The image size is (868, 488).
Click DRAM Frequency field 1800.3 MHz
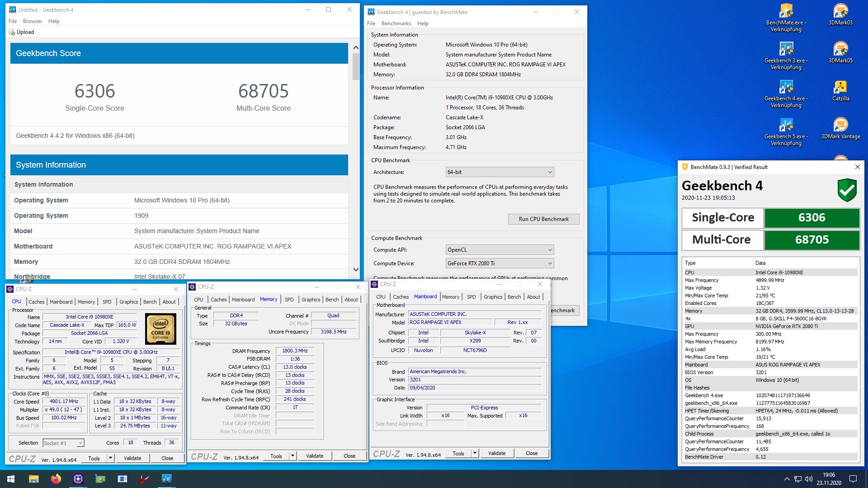click(295, 351)
